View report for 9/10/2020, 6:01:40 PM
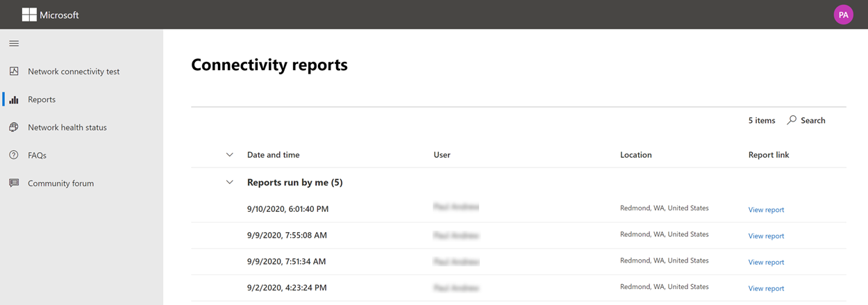The image size is (868, 305). [x=766, y=210]
